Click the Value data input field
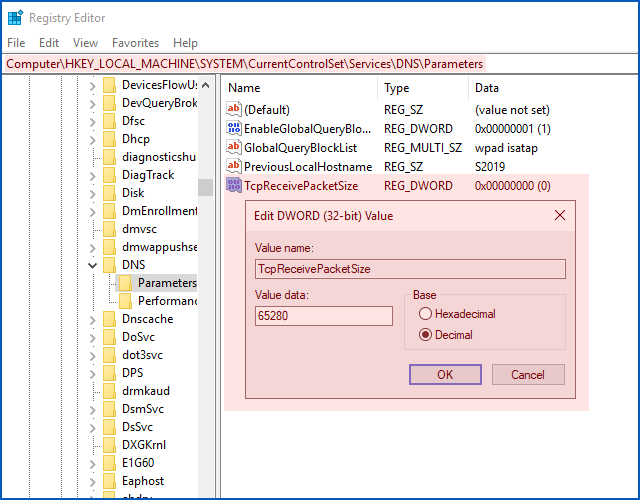This screenshot has width=640, height=500. (324, 316)
